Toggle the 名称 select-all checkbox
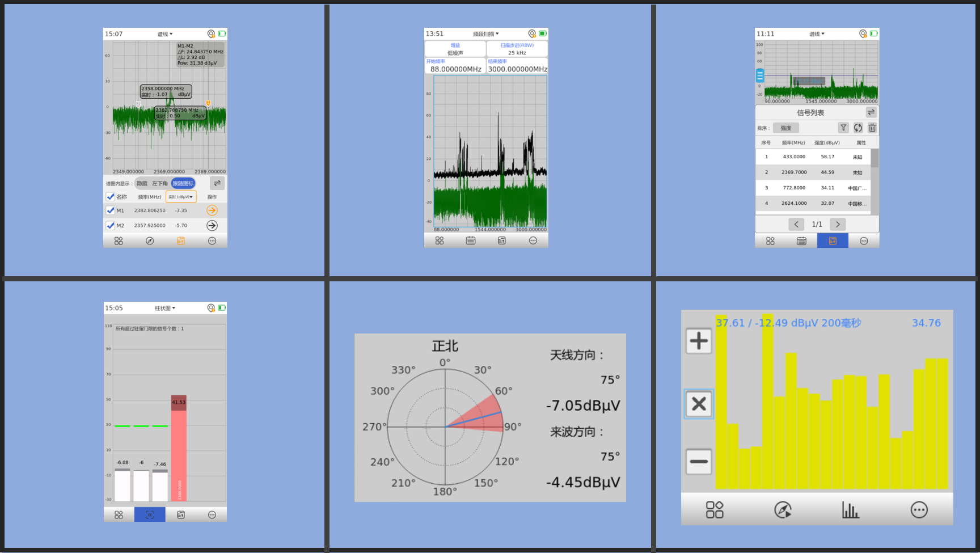The height and width of the screenshot is (553, 980). (111, 197)
